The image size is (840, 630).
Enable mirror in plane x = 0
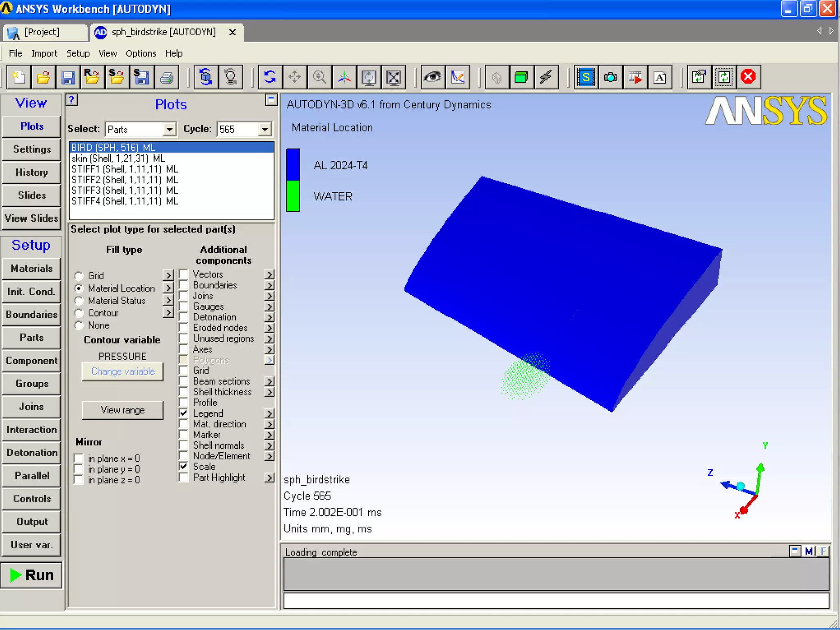click(x=78, y=458)
